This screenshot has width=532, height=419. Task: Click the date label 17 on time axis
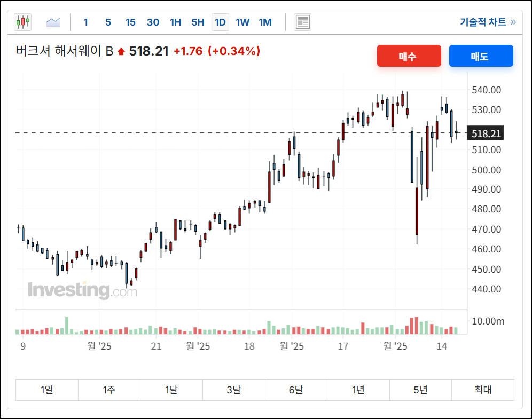tap(343, 346)
